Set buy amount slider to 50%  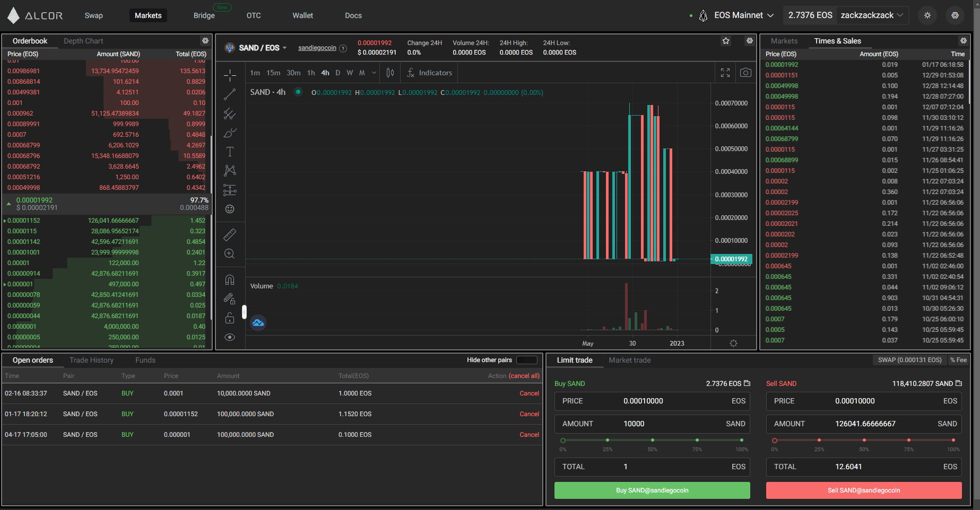(x=652, y=440)
